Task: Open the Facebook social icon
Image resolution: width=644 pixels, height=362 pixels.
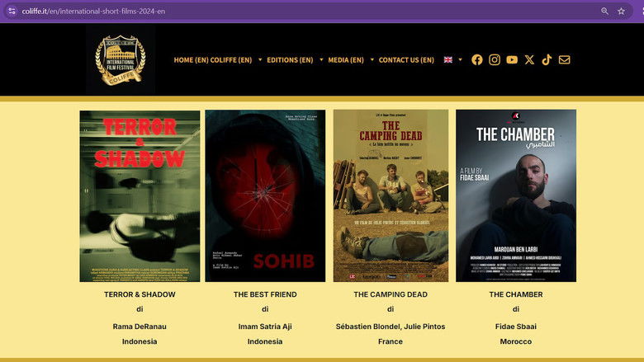Action: [476, 59]
